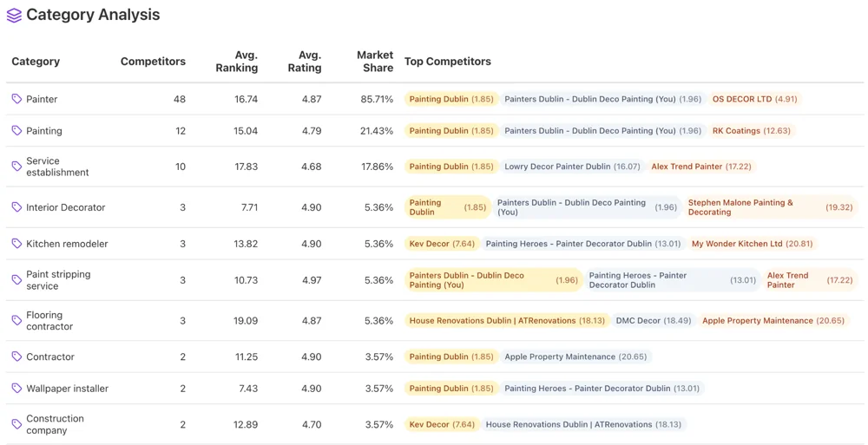Click the tag icon beside Painter
This screenshot has width=868, height=445.
pyautogui.click(x=16, y=99)
